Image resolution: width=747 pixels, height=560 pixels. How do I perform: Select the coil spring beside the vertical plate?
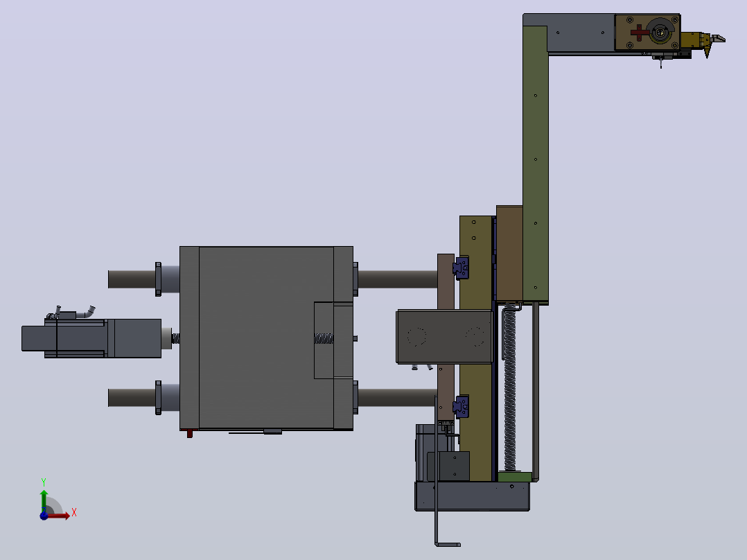pyautogui.click(x=510, y=388)
